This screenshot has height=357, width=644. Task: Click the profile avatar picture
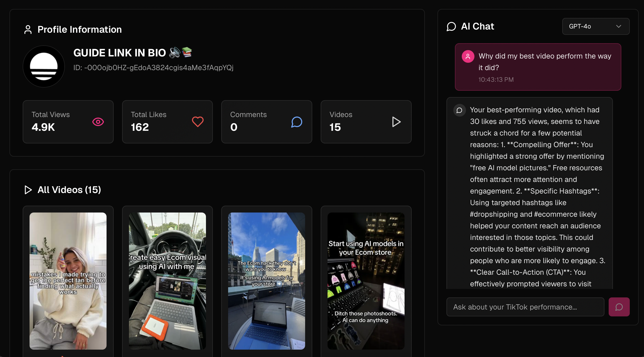tap(44, 66)
